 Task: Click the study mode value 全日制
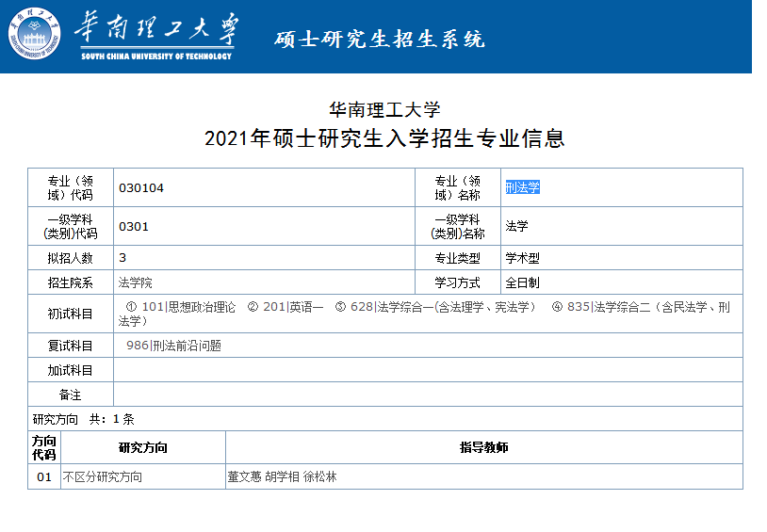(522, 282)
